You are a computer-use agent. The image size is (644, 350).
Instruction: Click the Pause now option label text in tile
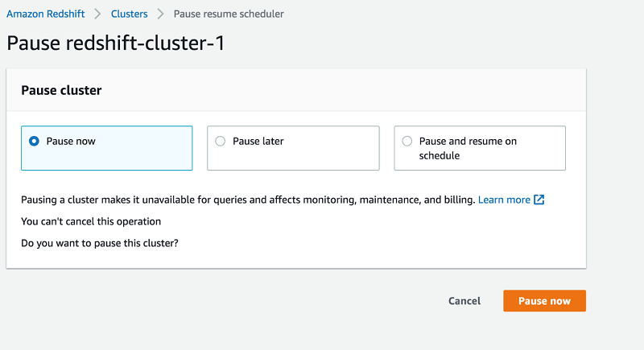[x=71, y=141]
